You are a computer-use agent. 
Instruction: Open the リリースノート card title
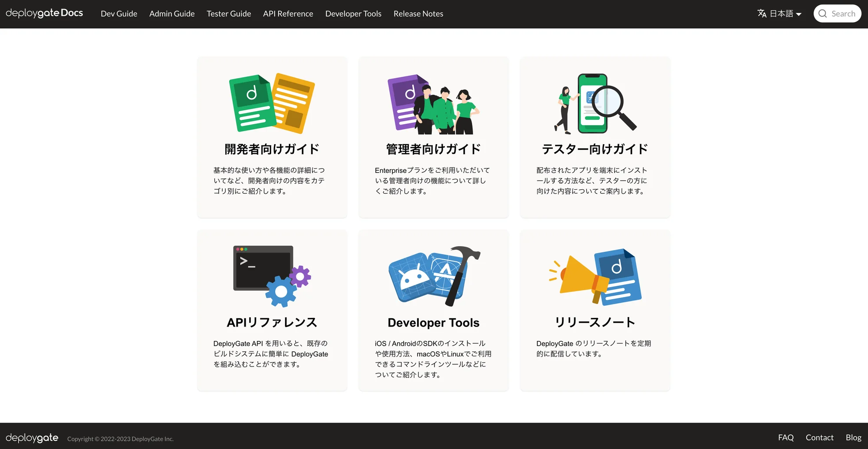coord(595,323)
